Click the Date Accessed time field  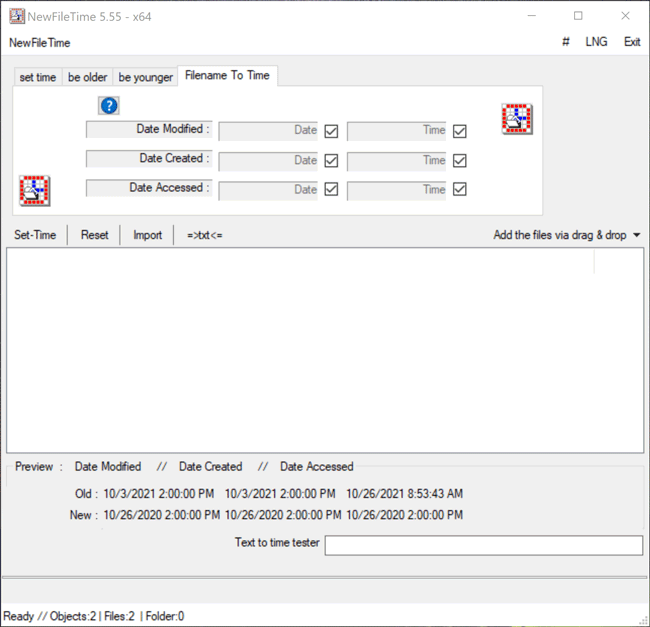397,190
